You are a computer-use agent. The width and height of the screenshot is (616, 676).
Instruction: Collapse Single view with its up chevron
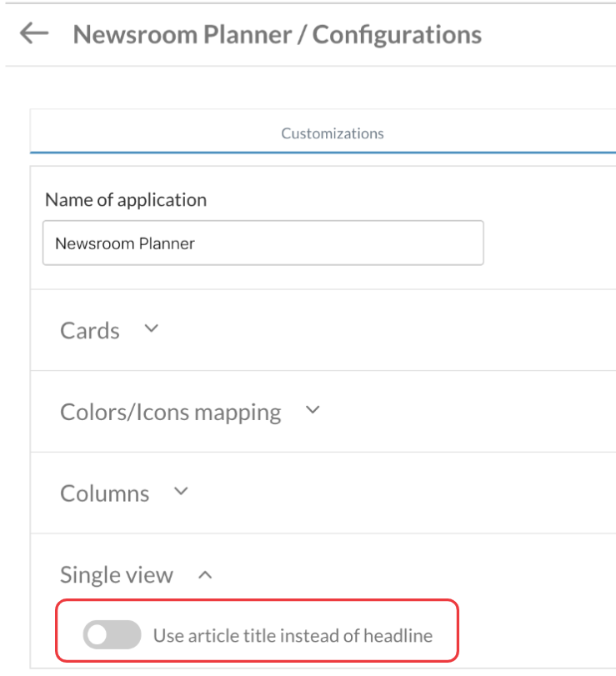tap(205, 574)
